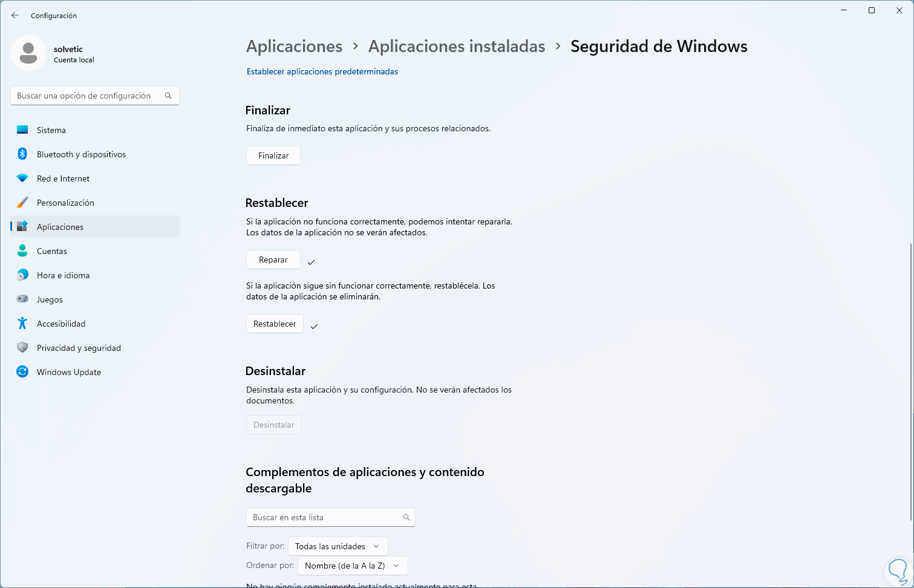Click the Buscar una opción de configuración field

click(95, 96)
